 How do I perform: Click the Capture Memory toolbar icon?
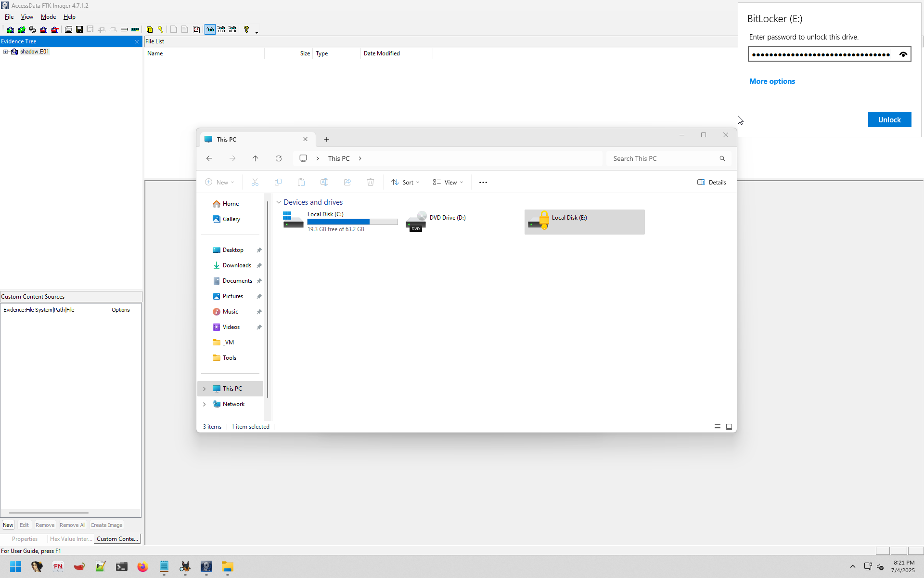click(x=135, y=30)
